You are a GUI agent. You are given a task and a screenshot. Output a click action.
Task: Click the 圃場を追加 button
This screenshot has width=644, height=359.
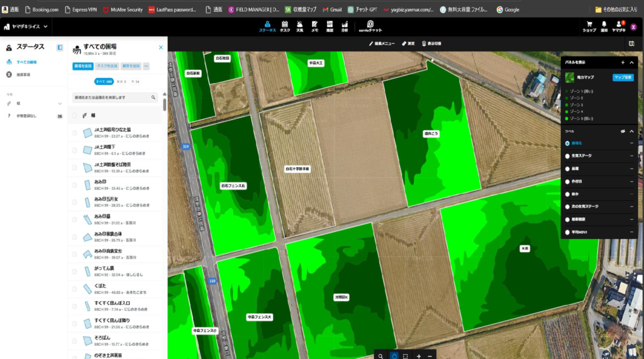pyautogui.click(x=83, y=66)
